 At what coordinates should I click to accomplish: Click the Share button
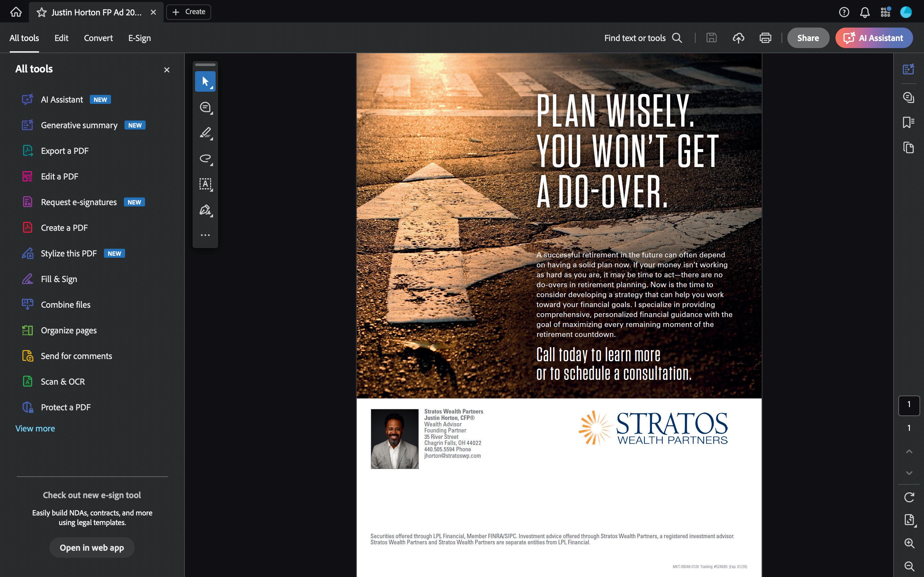click(808, 38)
